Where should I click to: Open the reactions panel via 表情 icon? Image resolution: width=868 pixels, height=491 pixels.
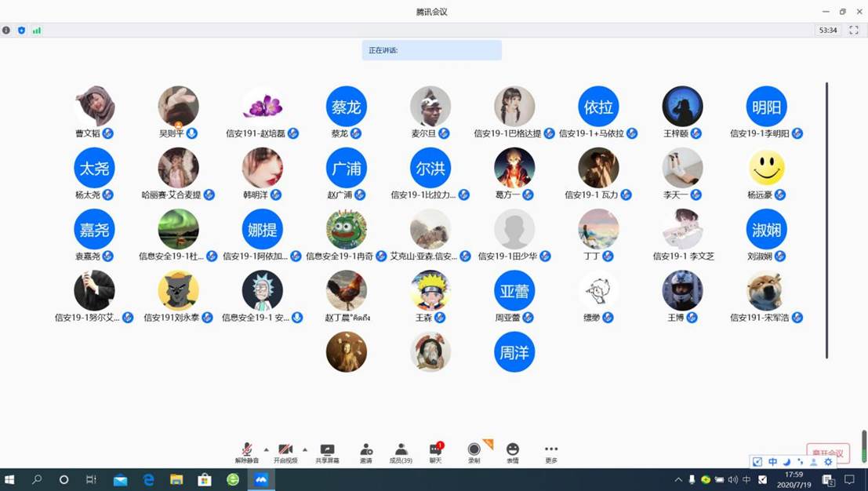click(x=513, y=449)
